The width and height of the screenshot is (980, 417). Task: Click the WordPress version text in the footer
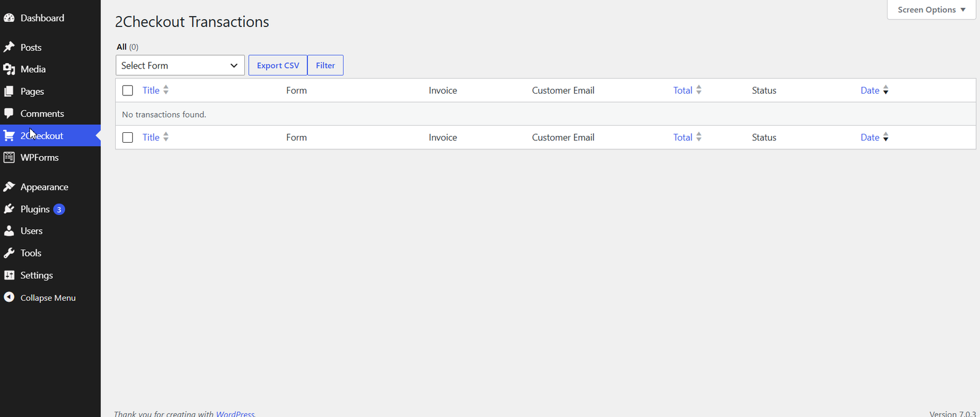pos(952,414)
